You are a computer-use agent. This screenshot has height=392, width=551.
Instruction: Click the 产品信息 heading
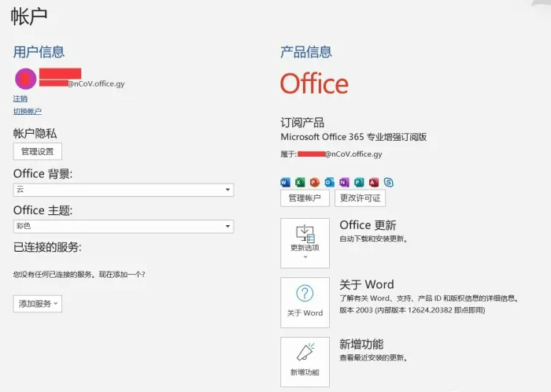coord(306,52)
